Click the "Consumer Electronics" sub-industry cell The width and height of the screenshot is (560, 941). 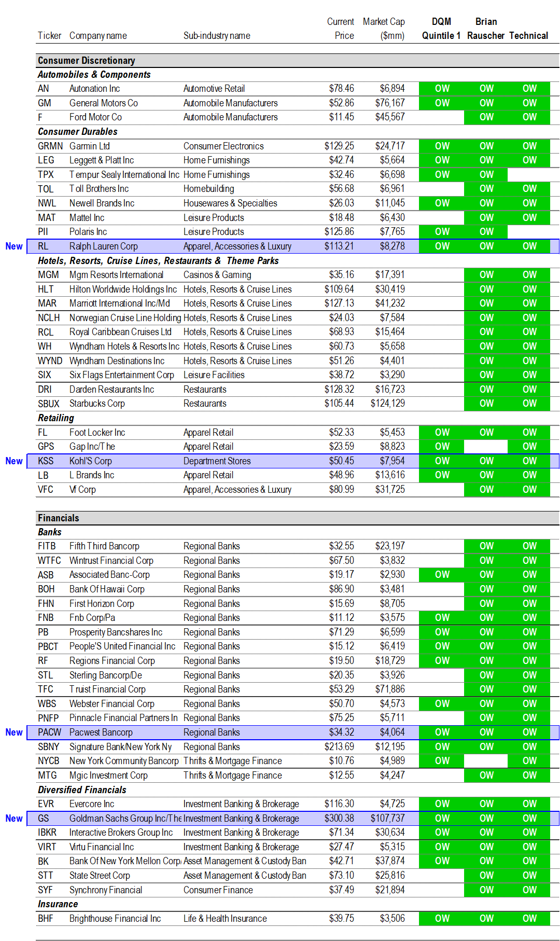[223, 146]
